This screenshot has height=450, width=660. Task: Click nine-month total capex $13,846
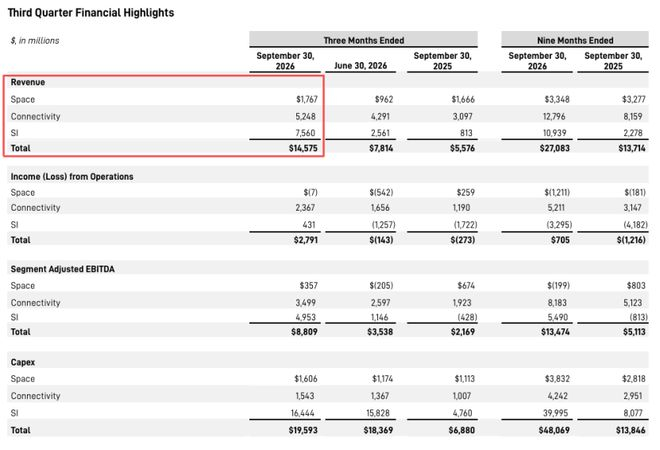click(631, 430)
